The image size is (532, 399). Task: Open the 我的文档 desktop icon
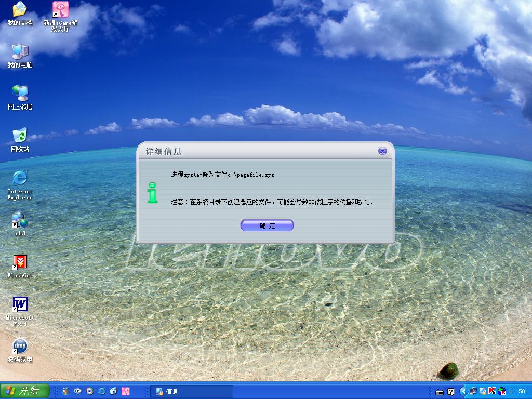[20, 14]
